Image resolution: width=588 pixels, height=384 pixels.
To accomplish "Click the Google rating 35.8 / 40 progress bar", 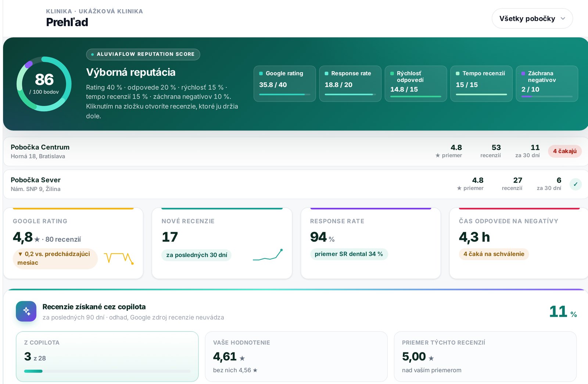I will point(284,94).
